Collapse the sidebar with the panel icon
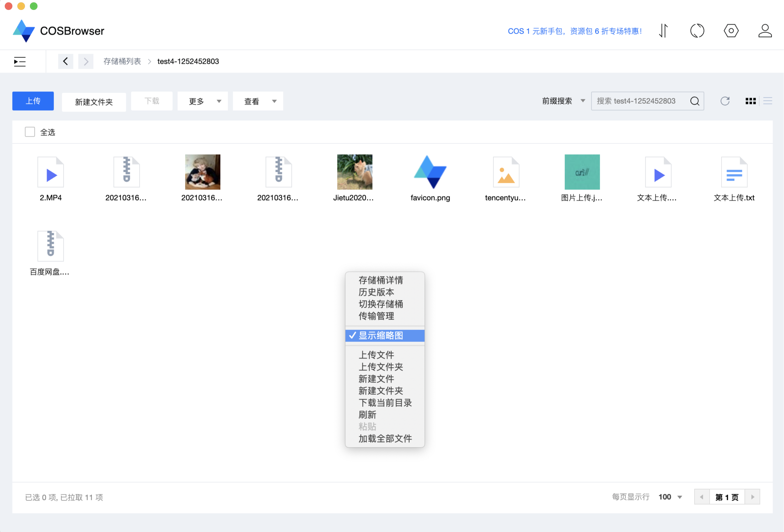 pos(19,61)
